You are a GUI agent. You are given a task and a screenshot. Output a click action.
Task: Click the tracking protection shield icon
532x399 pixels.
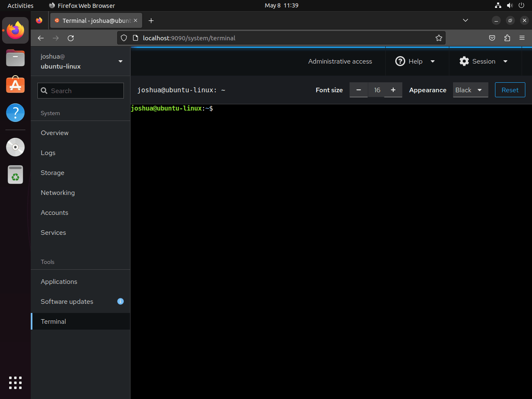coord(123,38)
